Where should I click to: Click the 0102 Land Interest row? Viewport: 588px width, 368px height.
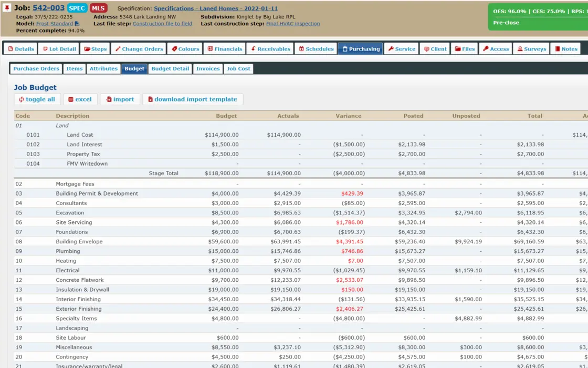[x=301, y=144]
